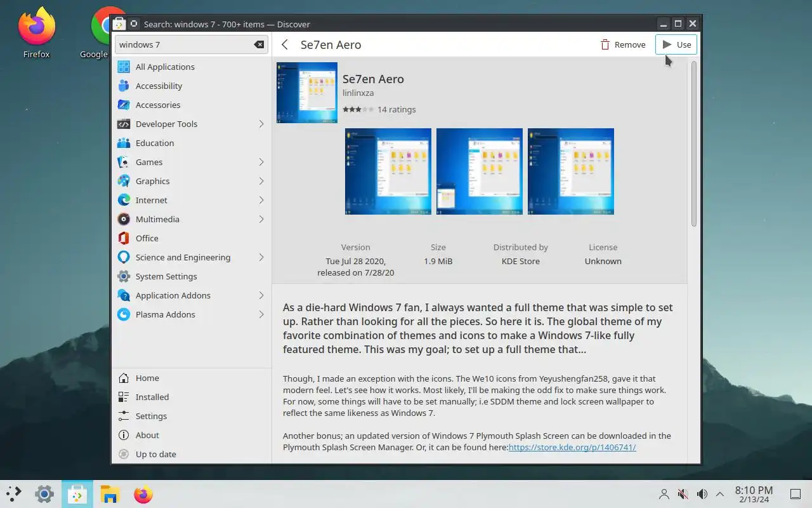The width and height of the screenshot is (812, 508).
Task: Expand Plasma Addons arrow
Action: 261,314
